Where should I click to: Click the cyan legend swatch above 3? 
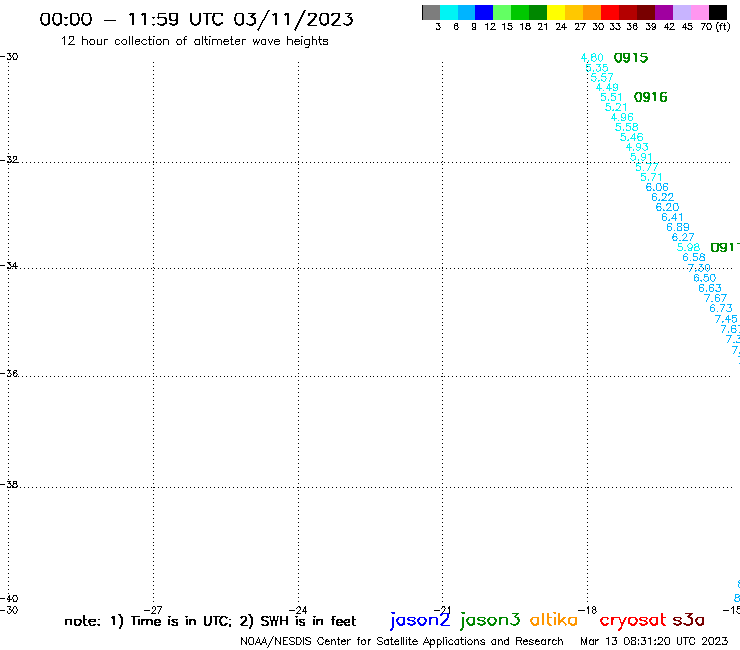pos(449,12)
